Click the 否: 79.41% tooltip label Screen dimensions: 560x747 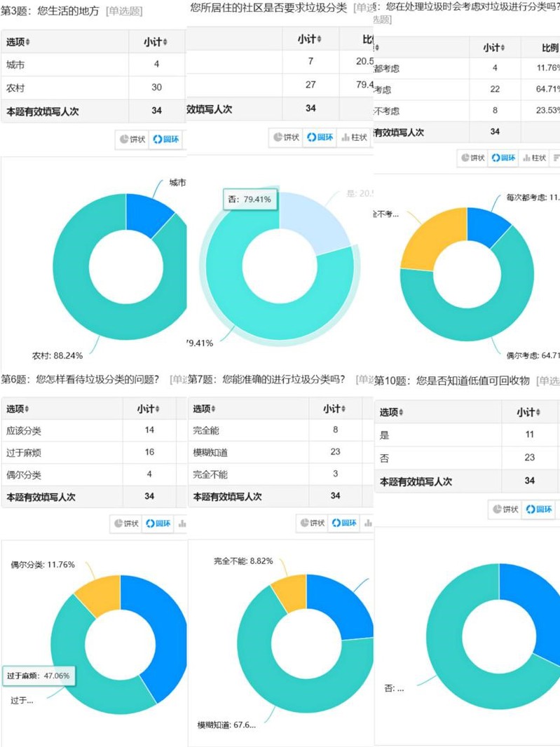coord(250,199)
